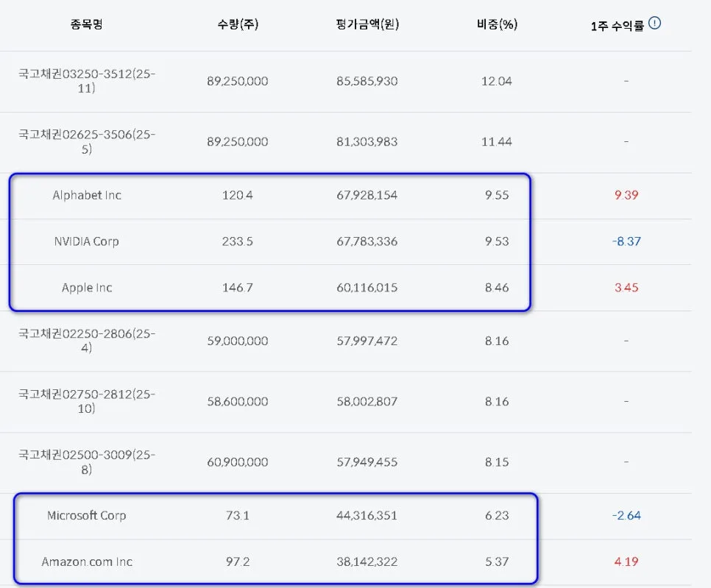The image size is (711, 588).
Task: Click valuation amount 60,116,015
Action: tap(367, 288)
